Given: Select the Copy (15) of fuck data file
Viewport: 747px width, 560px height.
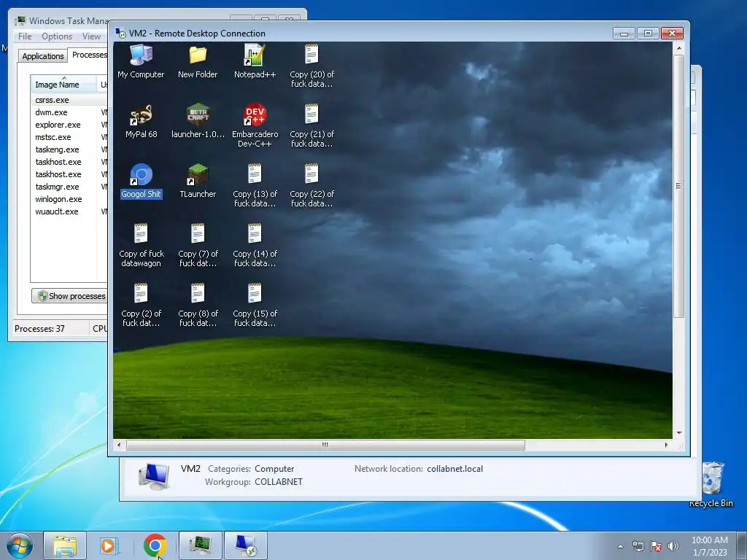Looking at the screenshot, I should 255,306.
